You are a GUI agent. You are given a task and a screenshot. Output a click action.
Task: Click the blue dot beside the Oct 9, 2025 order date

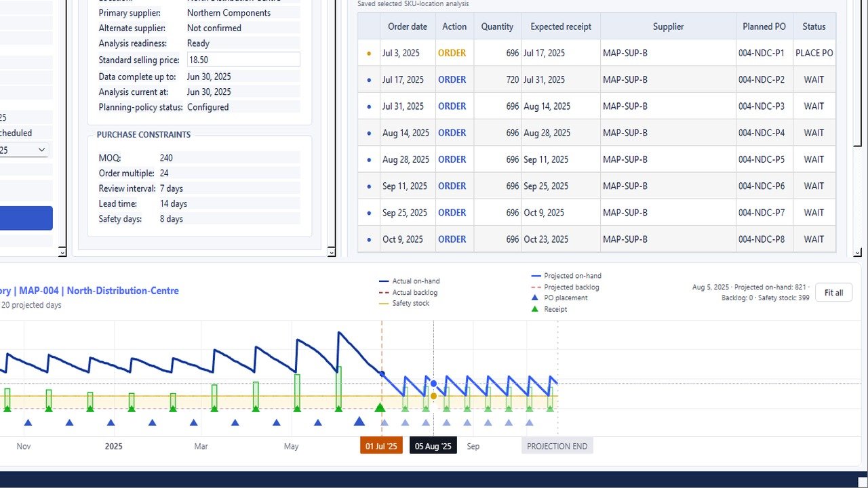coord(369,239)
